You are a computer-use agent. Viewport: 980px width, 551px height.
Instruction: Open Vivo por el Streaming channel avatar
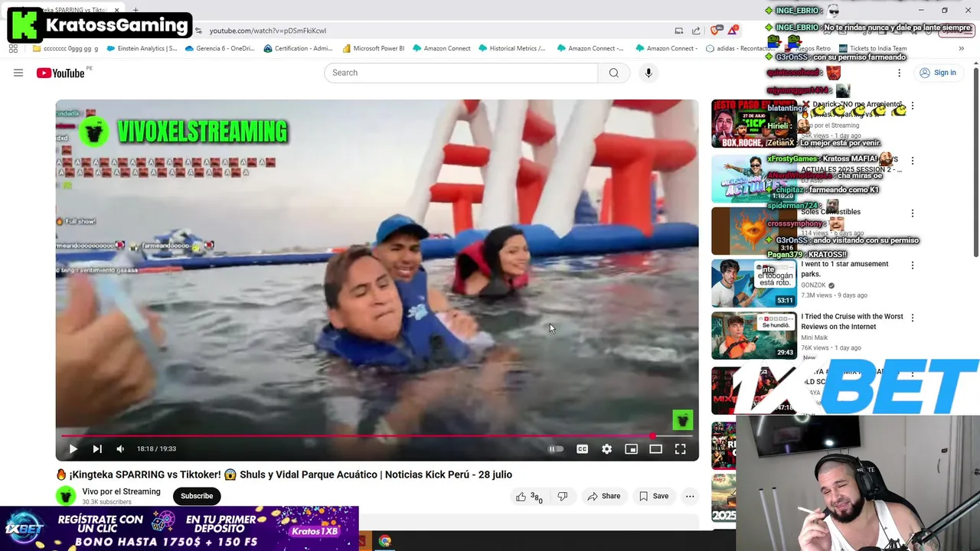[x=66, y=496]
